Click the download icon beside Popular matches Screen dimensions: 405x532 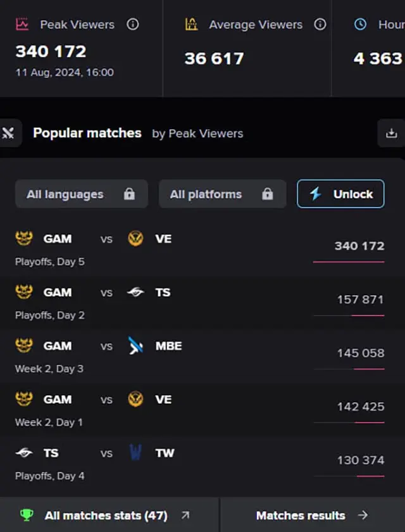click(392, 133)
